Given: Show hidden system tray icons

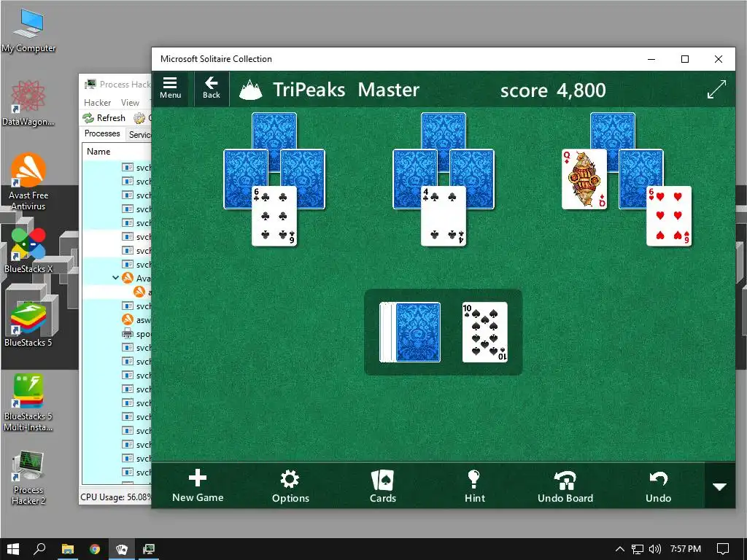Looking at the screenshot, I should [x=620, y=549].
